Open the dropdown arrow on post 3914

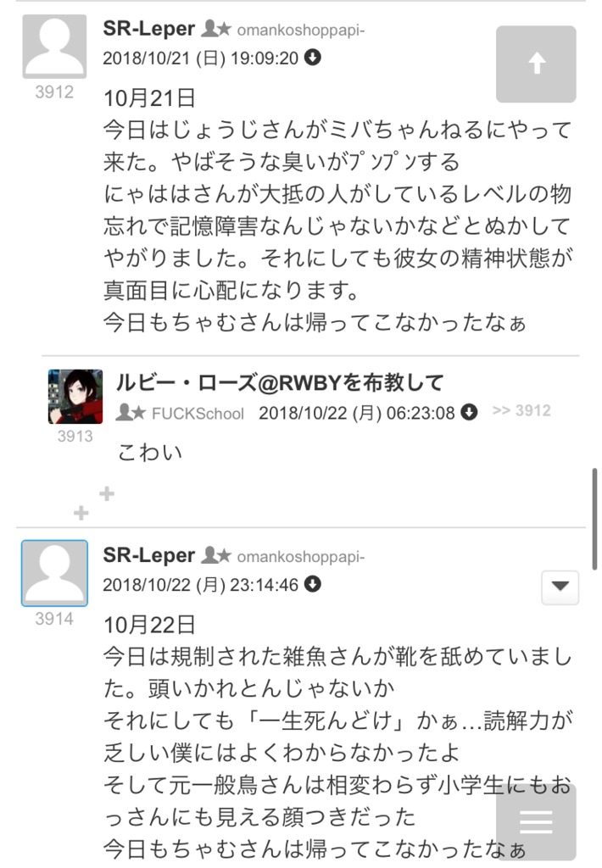pyautogui.click(x=560, y=587)
